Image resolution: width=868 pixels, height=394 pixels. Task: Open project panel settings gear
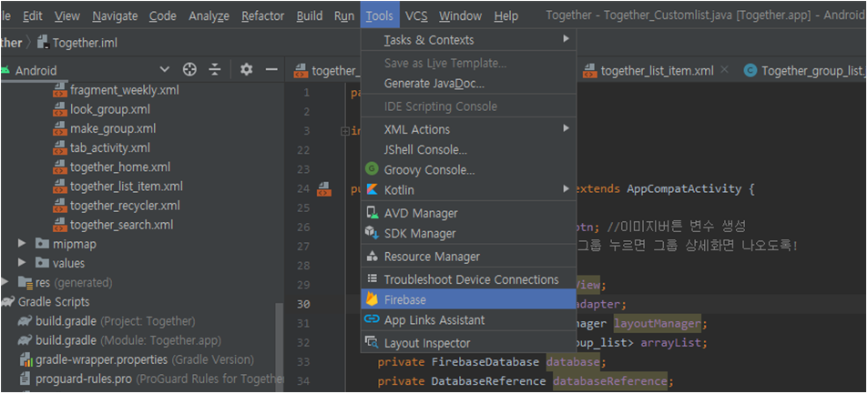246,70
